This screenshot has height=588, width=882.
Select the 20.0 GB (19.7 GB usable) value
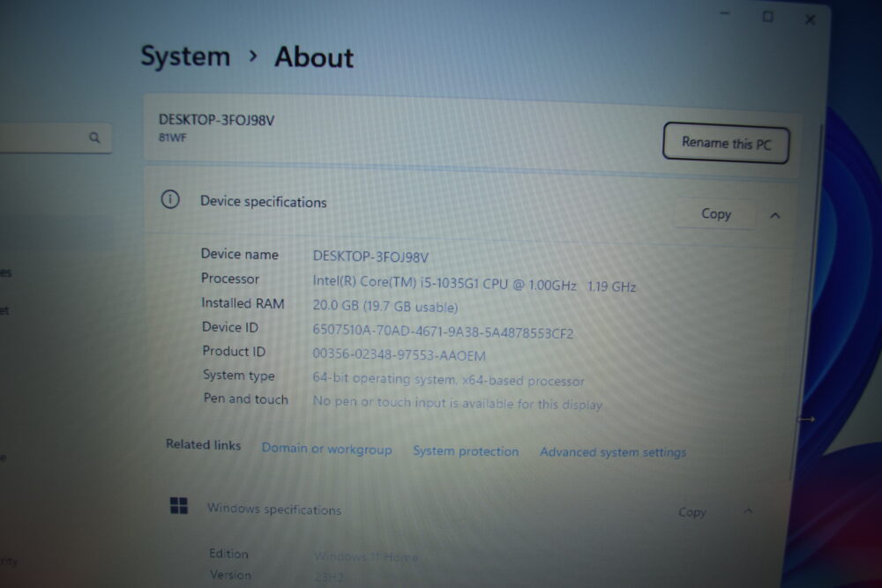(x=385, y=307)
